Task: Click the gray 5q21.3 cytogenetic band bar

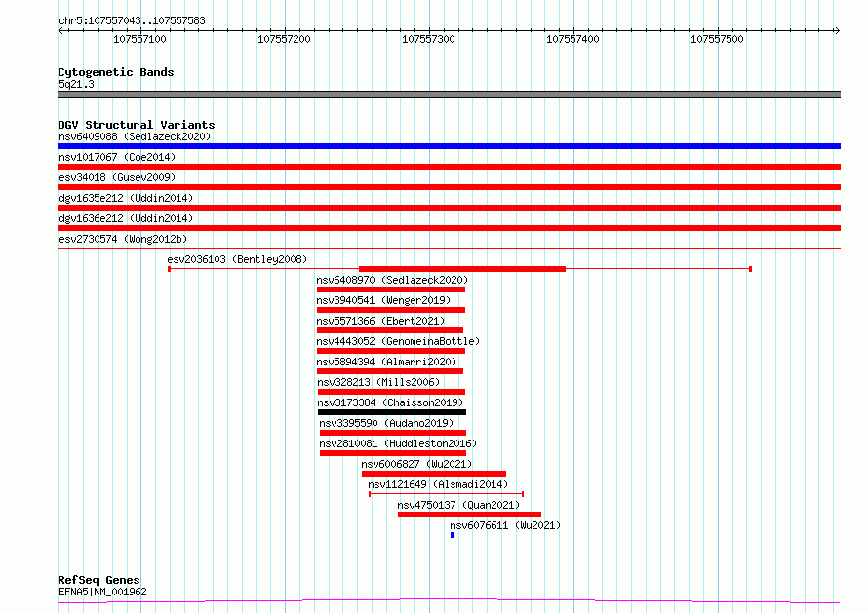Action: (449, 95)
